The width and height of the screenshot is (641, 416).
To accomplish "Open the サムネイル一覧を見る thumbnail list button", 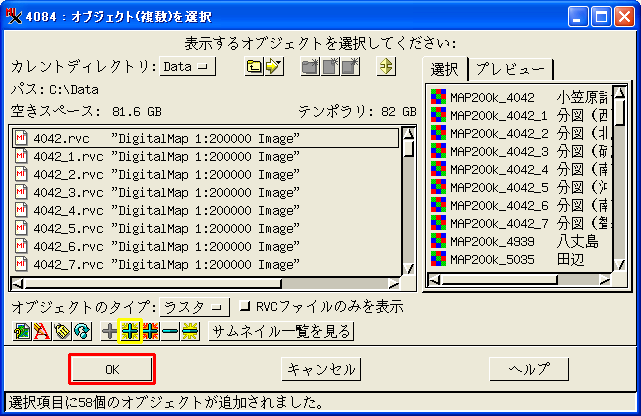I will coord(280,332).
